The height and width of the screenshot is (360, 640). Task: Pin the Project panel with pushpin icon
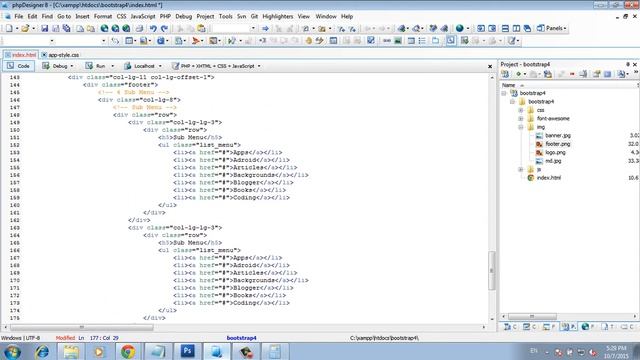(x=628, y=64)
